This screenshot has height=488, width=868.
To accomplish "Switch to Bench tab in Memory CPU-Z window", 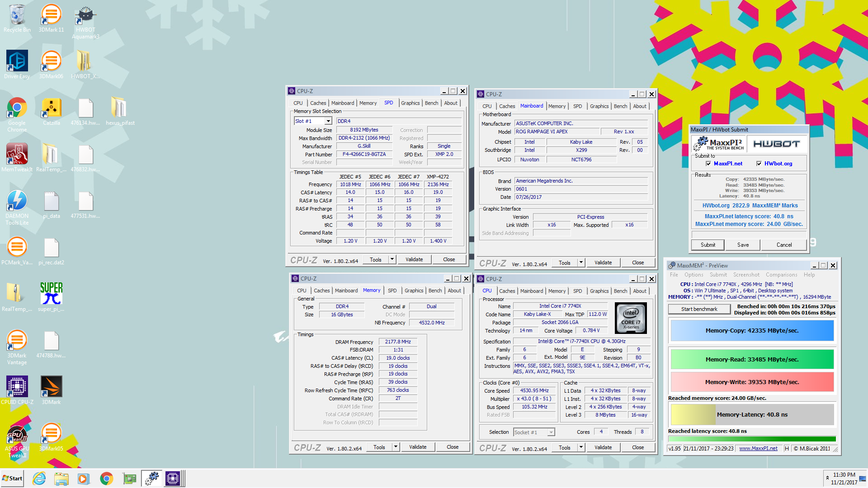I will [435, 291].
